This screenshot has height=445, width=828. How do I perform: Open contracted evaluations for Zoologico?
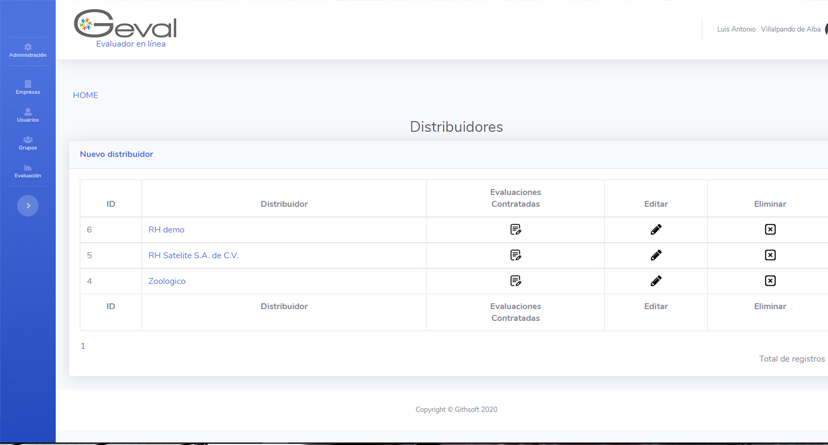click(x=515, y=281)
